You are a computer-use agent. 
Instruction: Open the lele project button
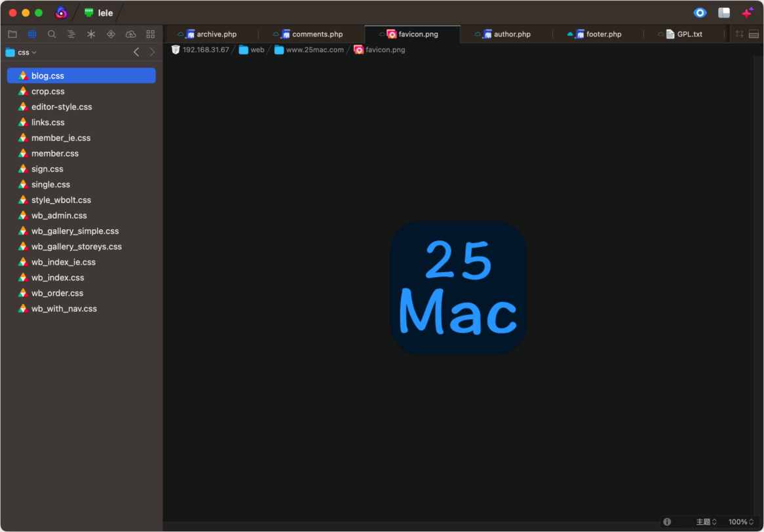[x=99, y=13]
